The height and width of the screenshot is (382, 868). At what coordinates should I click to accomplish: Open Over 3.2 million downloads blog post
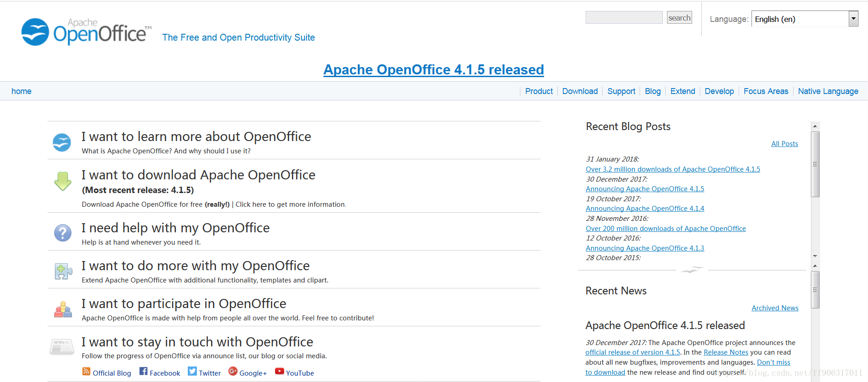coord(673,169)
